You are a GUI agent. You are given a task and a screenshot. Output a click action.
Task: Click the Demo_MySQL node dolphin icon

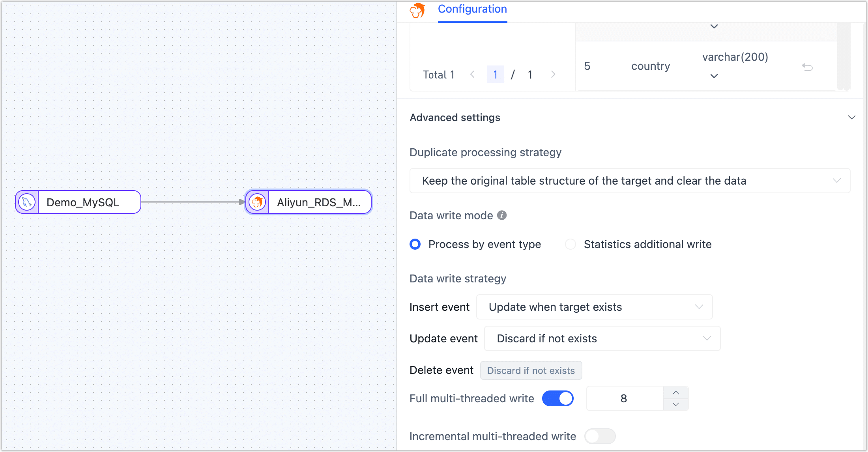click(27, 202)
